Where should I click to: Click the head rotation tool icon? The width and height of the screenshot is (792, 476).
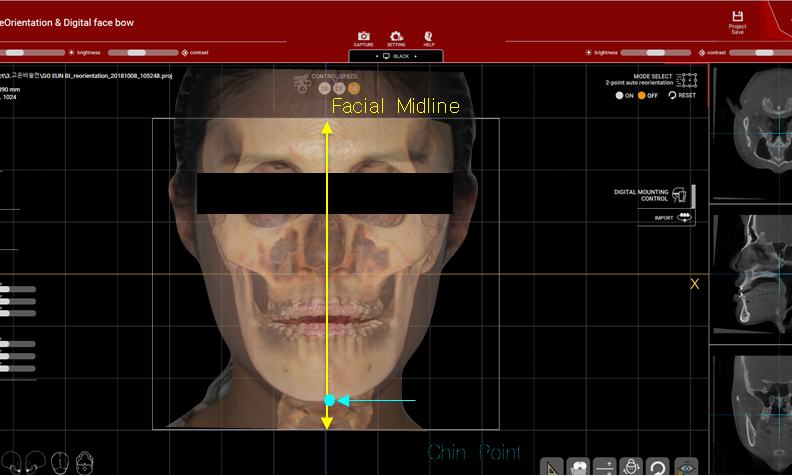click(631, 467)
